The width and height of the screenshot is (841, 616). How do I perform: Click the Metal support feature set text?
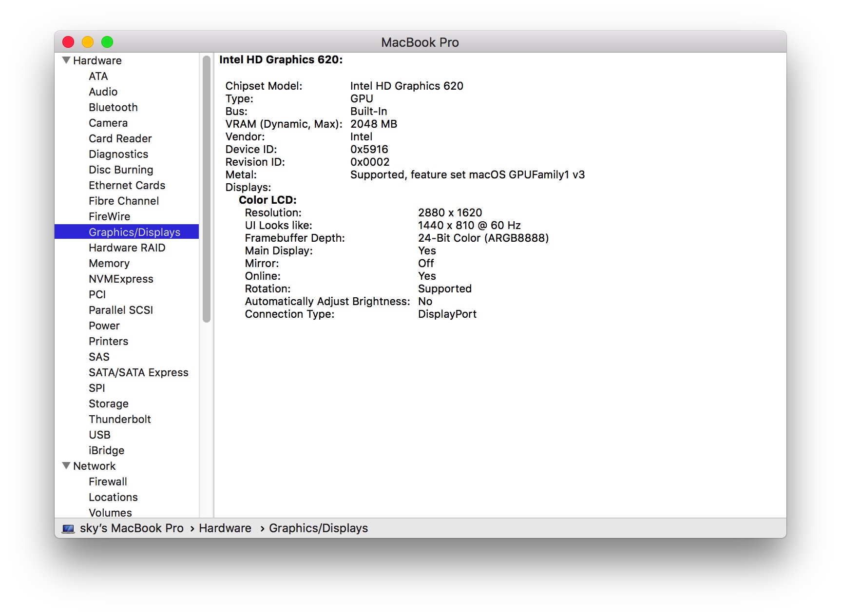[x=467, y=174]
